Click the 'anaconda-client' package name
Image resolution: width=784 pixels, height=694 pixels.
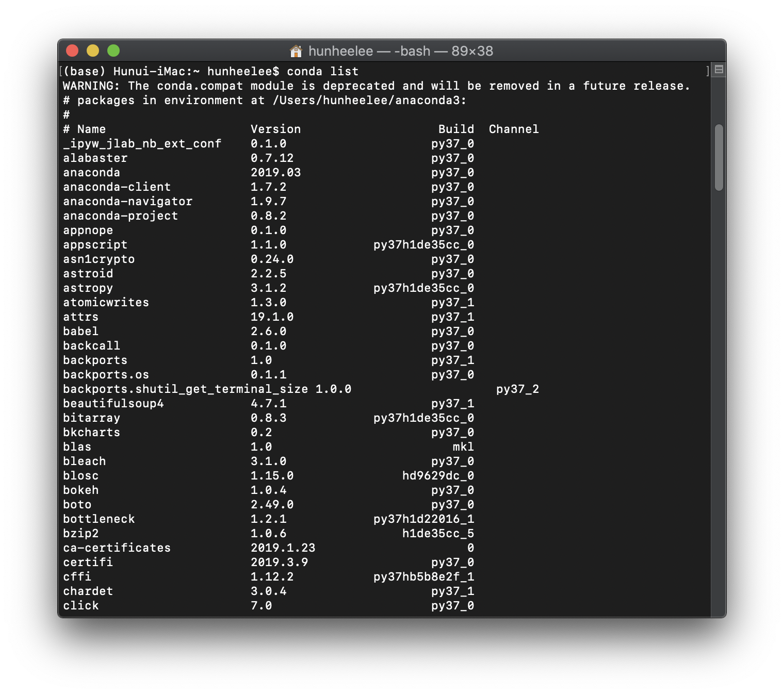tap(117, 187)
